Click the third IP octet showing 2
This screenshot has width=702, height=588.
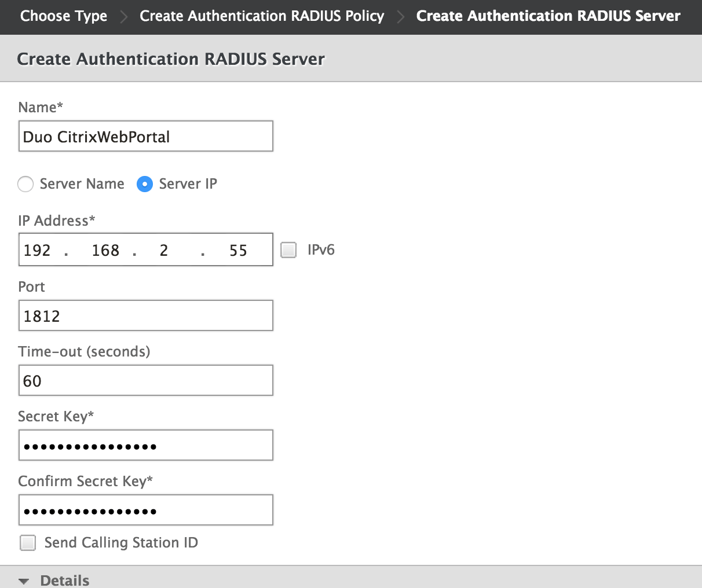coord(164,250)
